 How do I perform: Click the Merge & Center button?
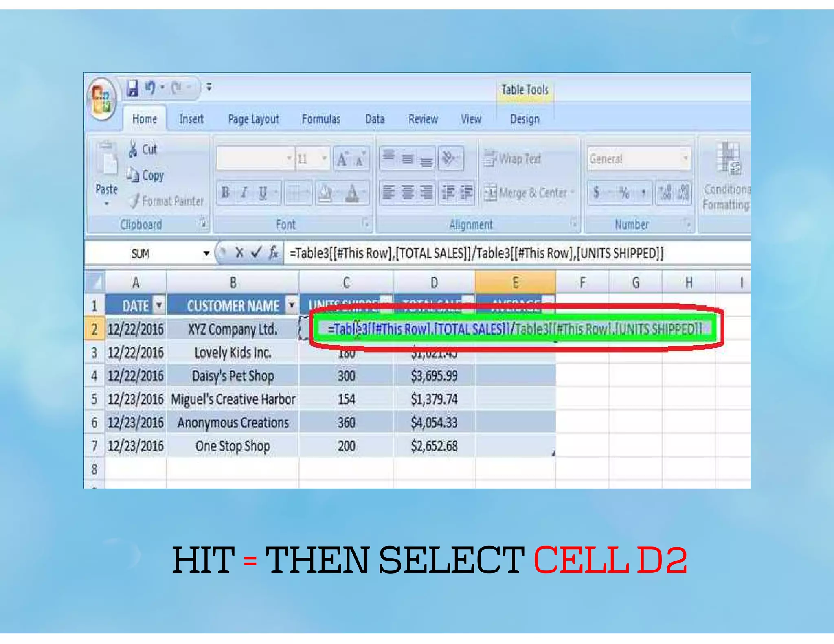(x=528, y=193)
